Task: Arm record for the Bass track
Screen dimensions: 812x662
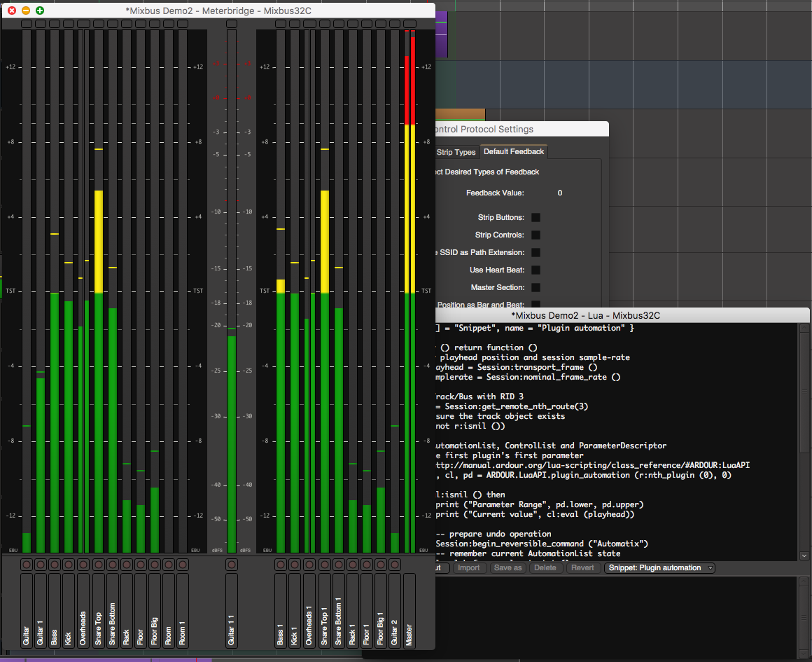Action: click(x=55, y=565)
